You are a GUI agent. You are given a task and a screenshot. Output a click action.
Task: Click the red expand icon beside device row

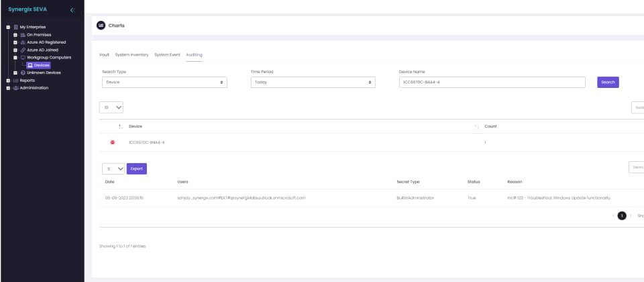click(112, 142)
